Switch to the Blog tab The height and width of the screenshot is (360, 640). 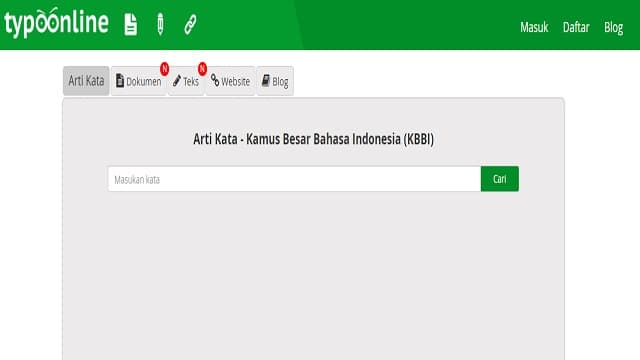pos(275,81)
